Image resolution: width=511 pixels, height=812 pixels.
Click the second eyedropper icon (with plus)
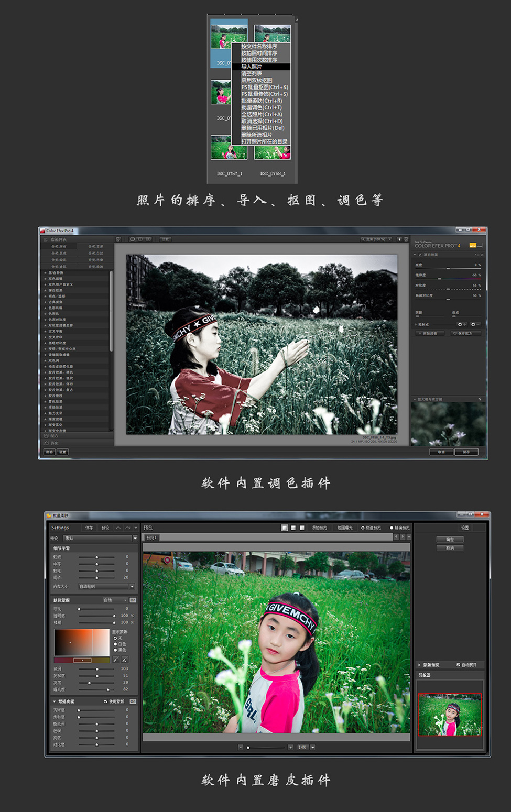[125, 660]
